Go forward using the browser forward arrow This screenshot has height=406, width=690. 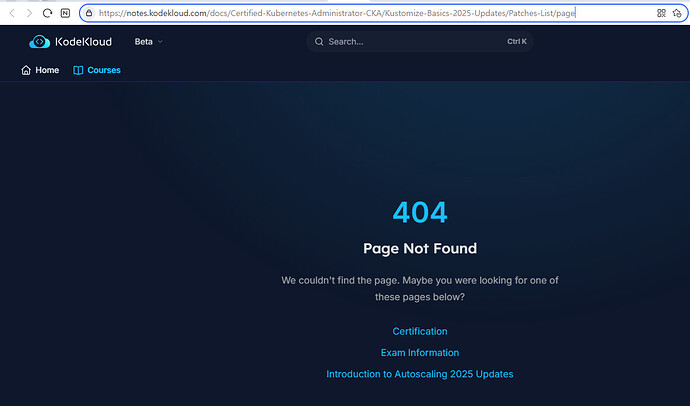[x=29, y=13]
